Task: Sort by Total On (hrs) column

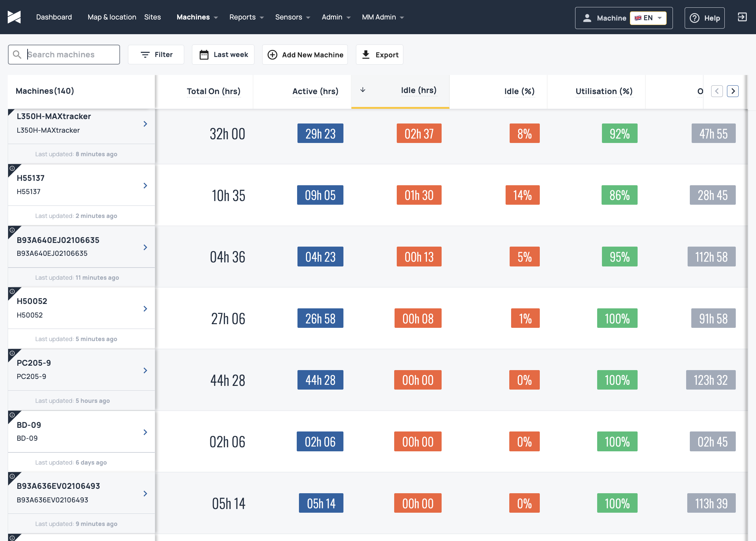Action: [214, 91]
